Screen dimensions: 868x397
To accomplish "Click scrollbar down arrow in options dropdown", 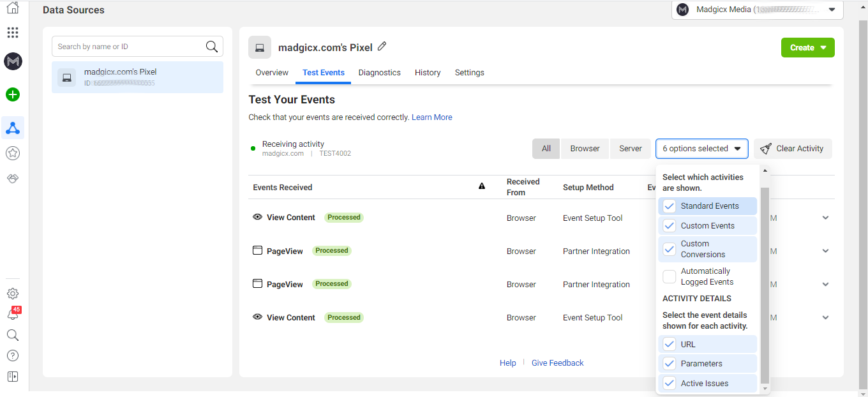I will [x=765, y=389].
